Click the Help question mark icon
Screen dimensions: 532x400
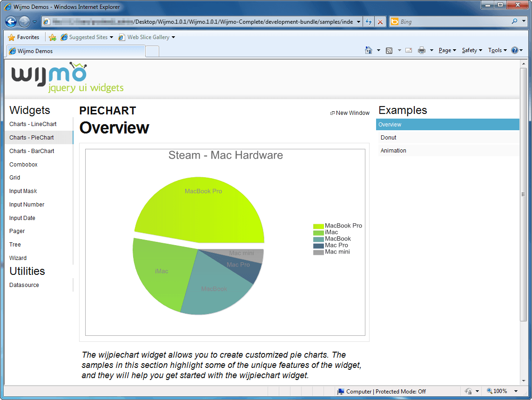[x=515, y=50]
